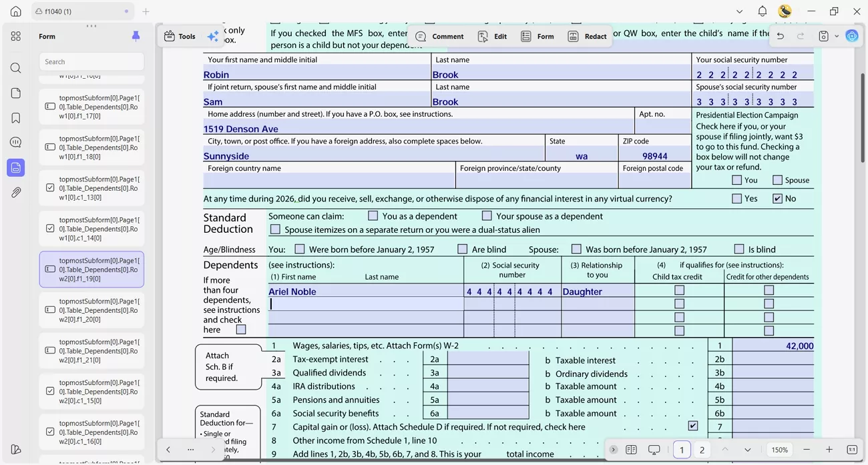Select Row1 c1_13 checkbox field in list
The width and height of the screenshot is (868, 465).
tap(91, 188)
